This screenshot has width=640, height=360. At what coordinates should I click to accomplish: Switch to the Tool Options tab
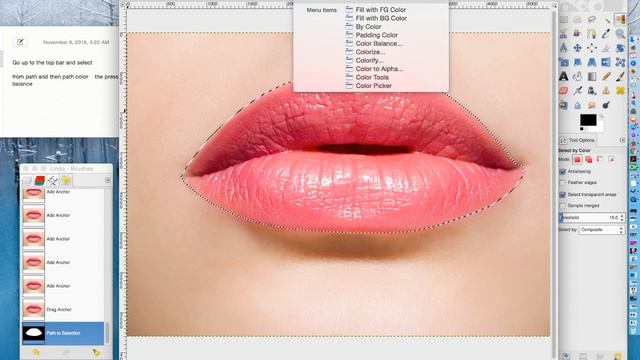(578, 140)
